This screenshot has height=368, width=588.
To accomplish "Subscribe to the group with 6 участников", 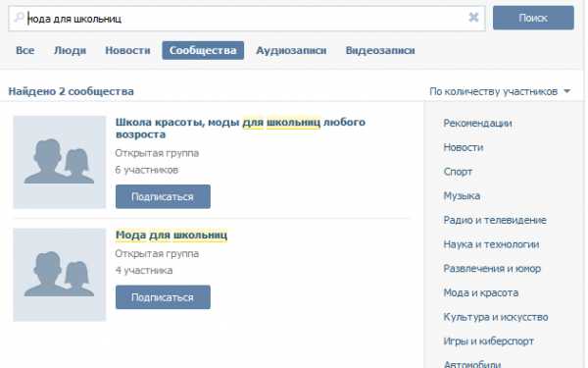I will (163, 197).
